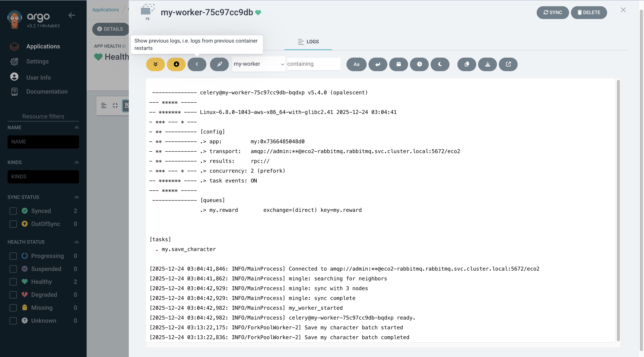Enable the Degraded health filter checkbox
The image size is (644, 357).
(x=13, y=295)
